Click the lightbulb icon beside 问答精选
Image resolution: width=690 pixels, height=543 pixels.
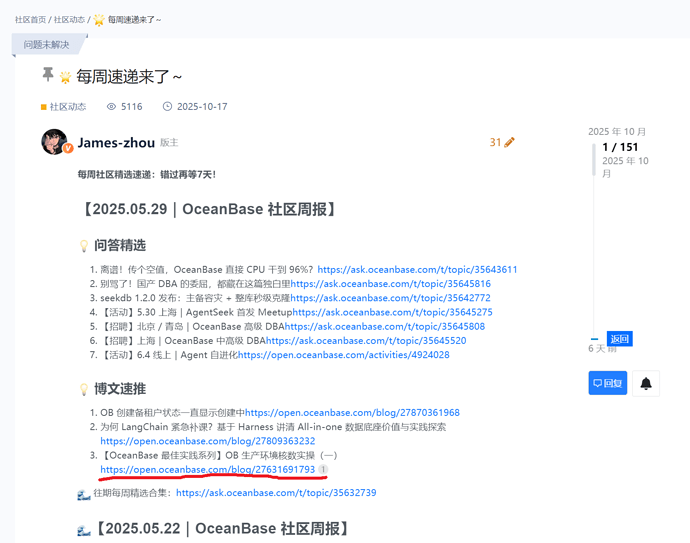[x=84, y=246]
